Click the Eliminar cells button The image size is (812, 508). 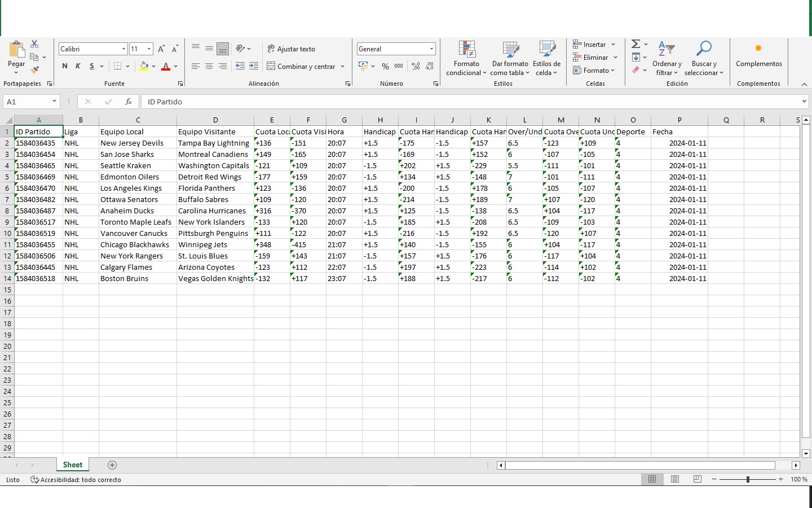591,57
